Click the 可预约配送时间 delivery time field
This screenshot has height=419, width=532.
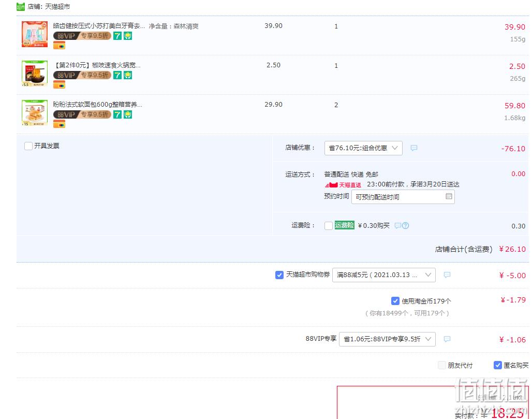[x=403, y=197]
